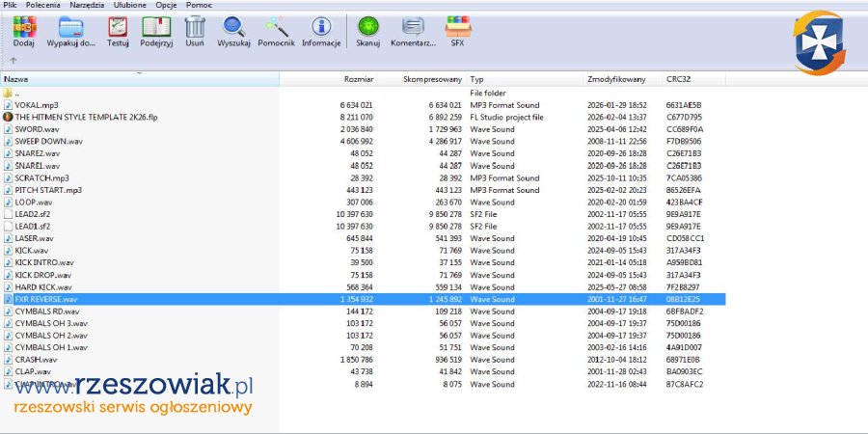Launch the Pomocnik wizard tool
Image resolution: width=868 pixels, height=434 pixels.
pyautogui.click(x=276, y=29)
